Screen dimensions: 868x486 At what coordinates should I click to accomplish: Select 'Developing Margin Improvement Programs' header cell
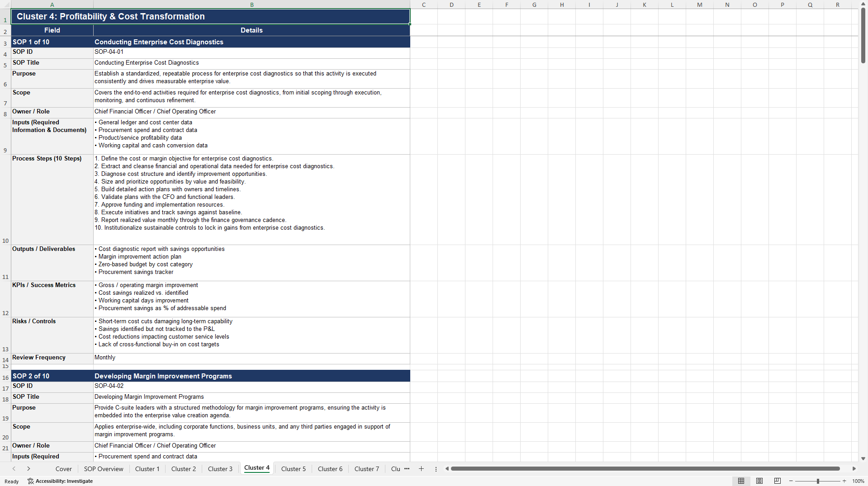[x=251, y=376]
